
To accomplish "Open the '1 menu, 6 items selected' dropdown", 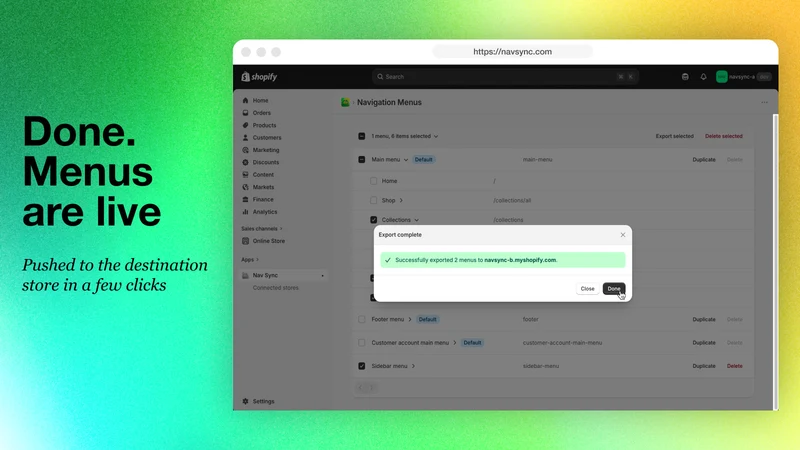I will (405, 136).
